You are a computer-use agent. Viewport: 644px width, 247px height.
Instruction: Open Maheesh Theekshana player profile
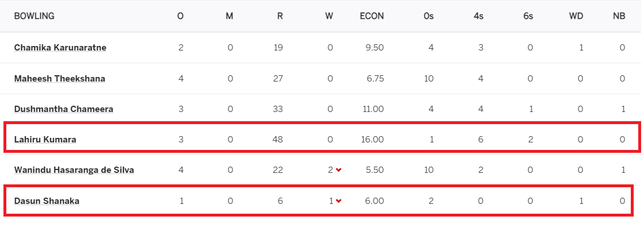[60, 79]
